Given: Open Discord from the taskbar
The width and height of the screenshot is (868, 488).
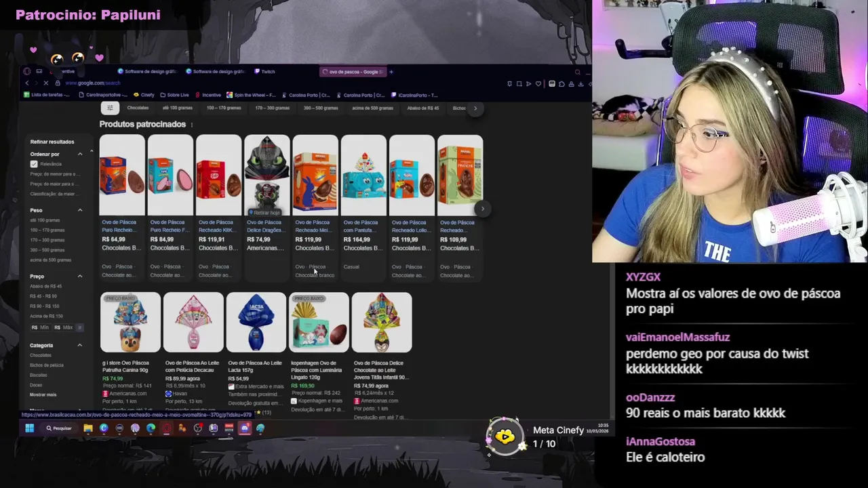Looking at the screenshot, I should tap(245, 428).
